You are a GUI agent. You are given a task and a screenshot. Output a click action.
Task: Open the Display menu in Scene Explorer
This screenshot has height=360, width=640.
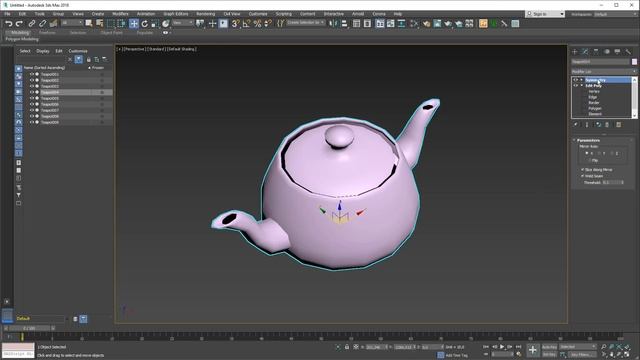[42, 51]
